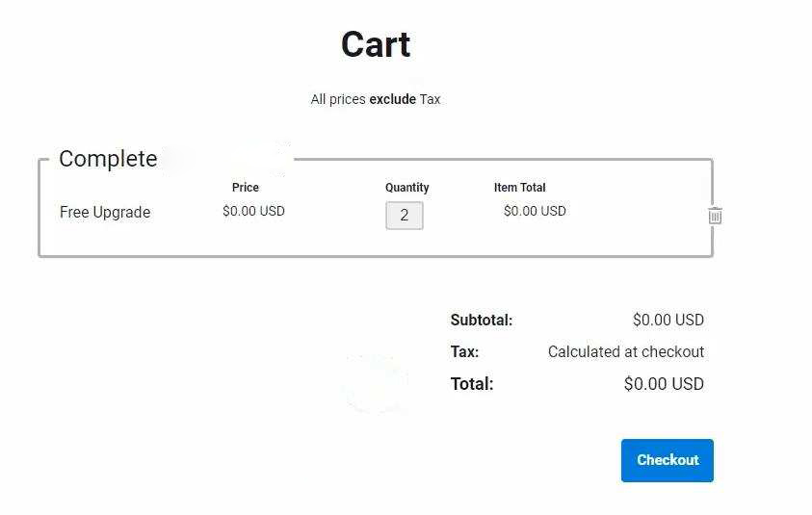The image size is (812, 515).
Task: Click the Total amount value
Action: click(664, 384)
